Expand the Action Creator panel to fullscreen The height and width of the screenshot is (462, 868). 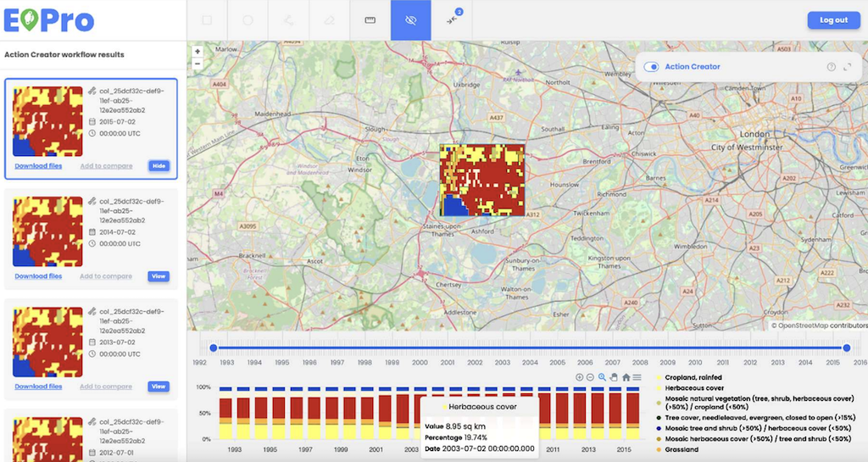click(848, 66)
